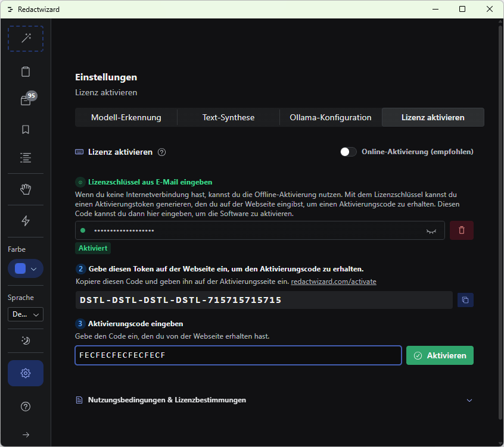Image resolution: width=504 pixels, height=447 pixels.
Task: Click the Aktiviert status badge
Action: tap(93, 248)
